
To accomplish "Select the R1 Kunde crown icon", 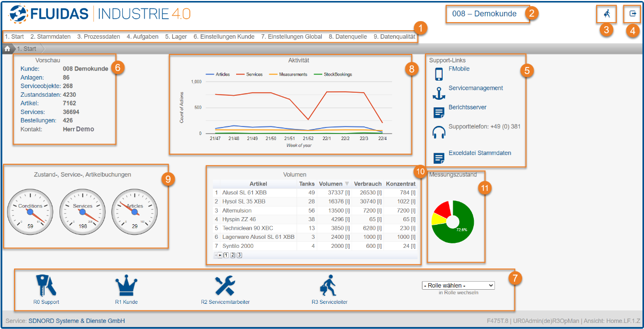I will coord(126,286).
